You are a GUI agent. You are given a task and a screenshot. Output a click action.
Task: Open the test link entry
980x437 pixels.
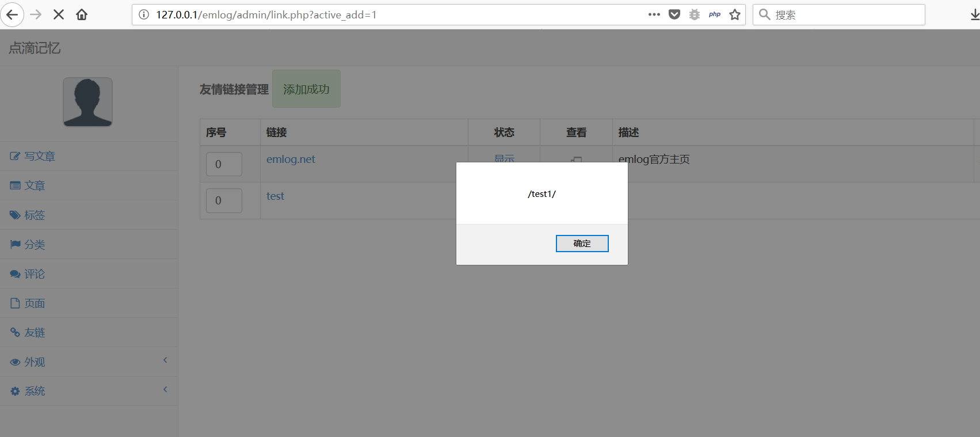click(275, 196)
